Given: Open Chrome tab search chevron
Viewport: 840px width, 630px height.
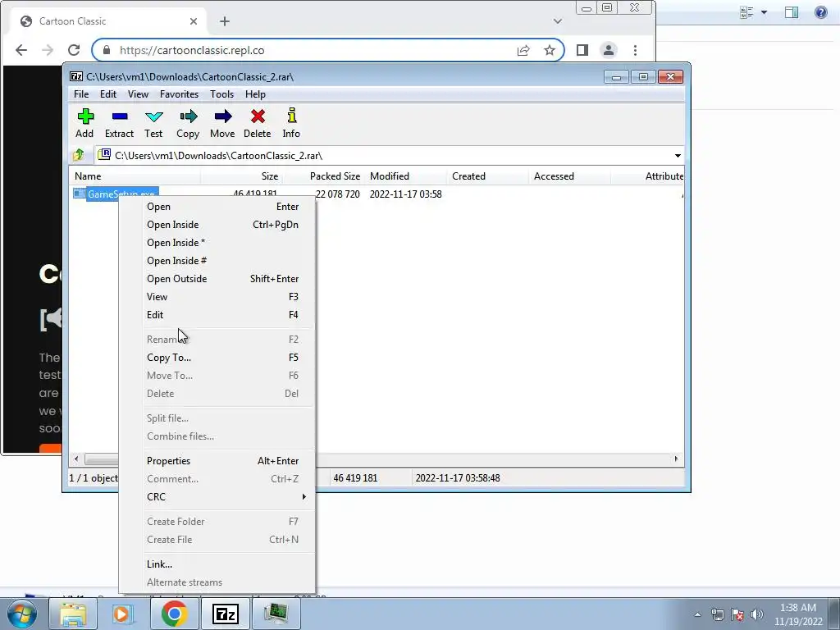Looking at the screenshot, I should (x=558, y=21).
